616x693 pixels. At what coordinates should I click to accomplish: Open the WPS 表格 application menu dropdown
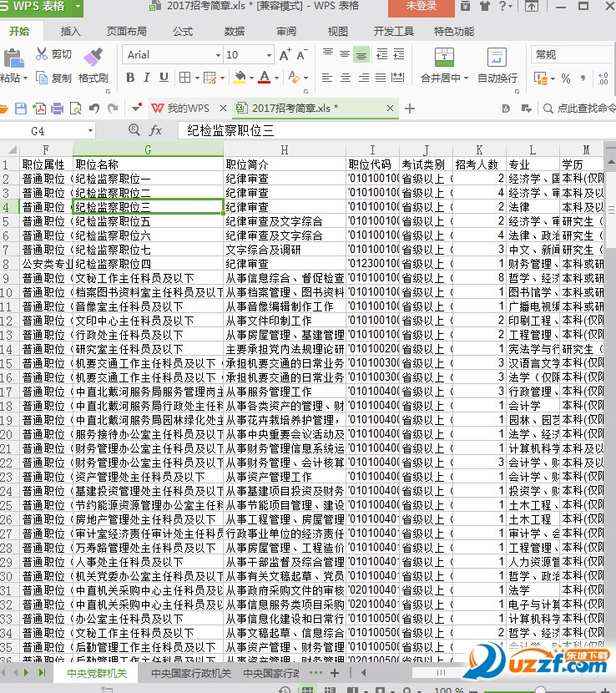(78, 6)
